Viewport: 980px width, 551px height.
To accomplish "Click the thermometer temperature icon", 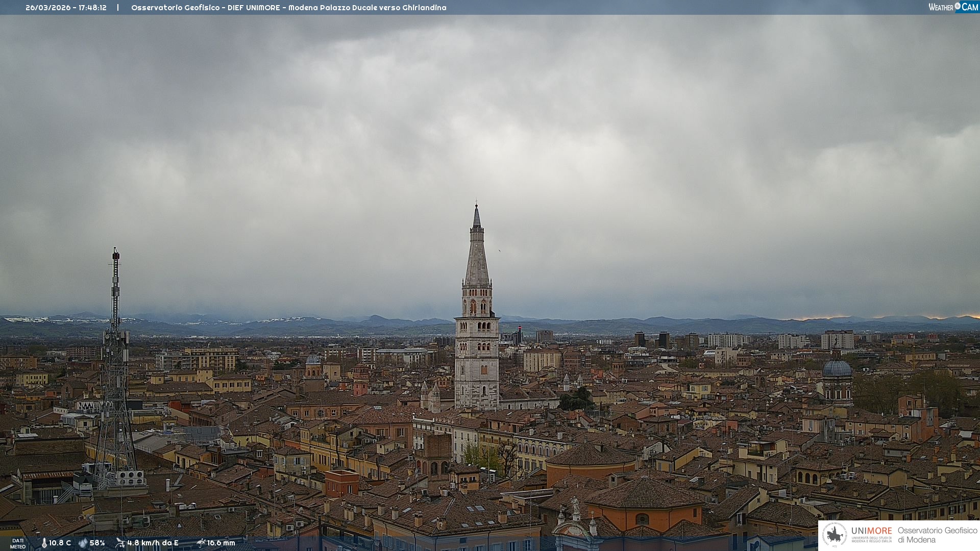I will 44,543.
